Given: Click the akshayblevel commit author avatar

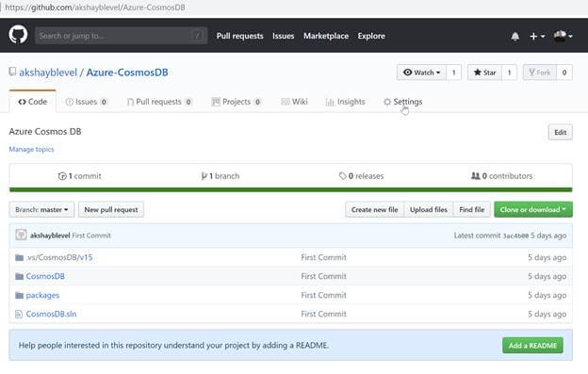Looking at the screenshot, I should tap(21, 235).
